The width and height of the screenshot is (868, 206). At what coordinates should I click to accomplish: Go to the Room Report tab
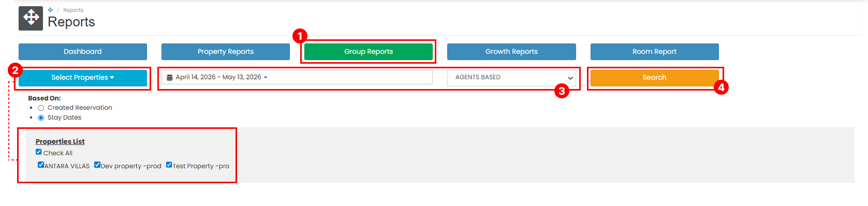point(654,52)
